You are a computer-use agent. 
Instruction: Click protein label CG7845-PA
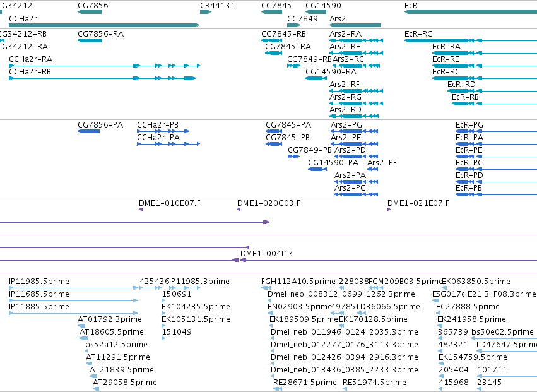point(288,125)
